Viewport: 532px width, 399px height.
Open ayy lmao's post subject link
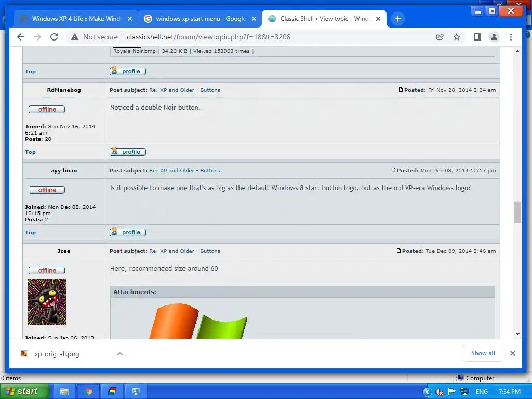(x=184, y=170)
